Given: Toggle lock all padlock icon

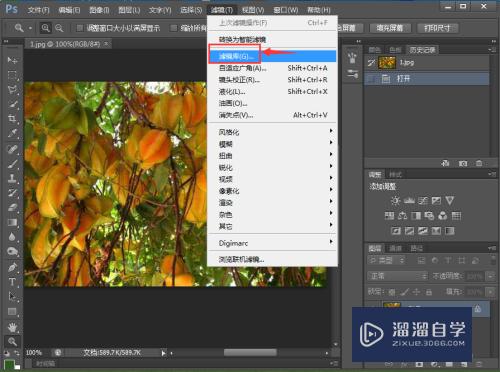Looking at the screenshot, I should [429, 292].
